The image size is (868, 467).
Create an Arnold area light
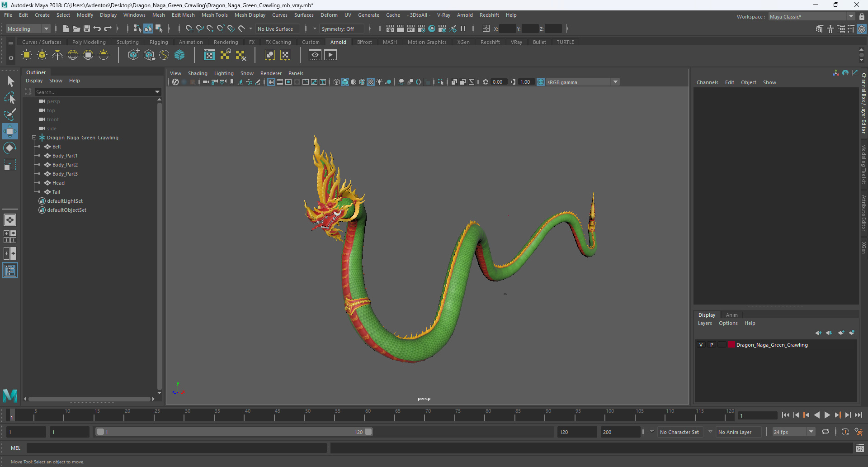[x=27, y=55]
